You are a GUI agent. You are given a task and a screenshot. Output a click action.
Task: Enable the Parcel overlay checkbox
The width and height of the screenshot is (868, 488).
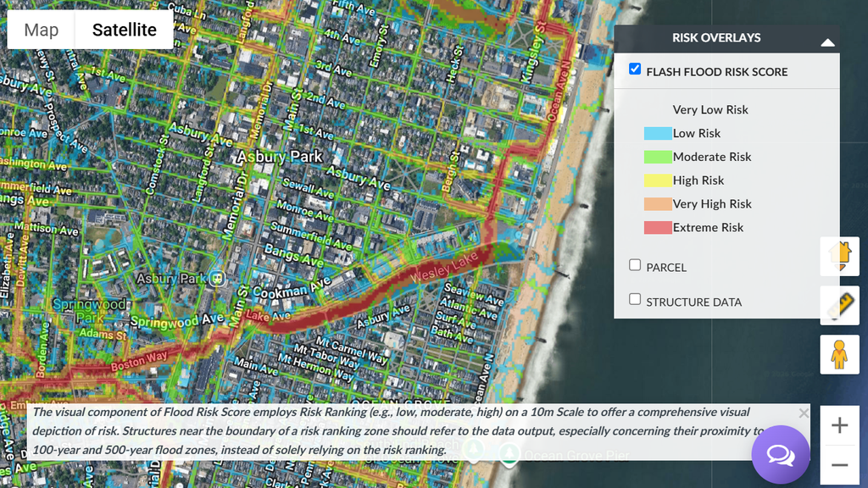click(635, 265)
